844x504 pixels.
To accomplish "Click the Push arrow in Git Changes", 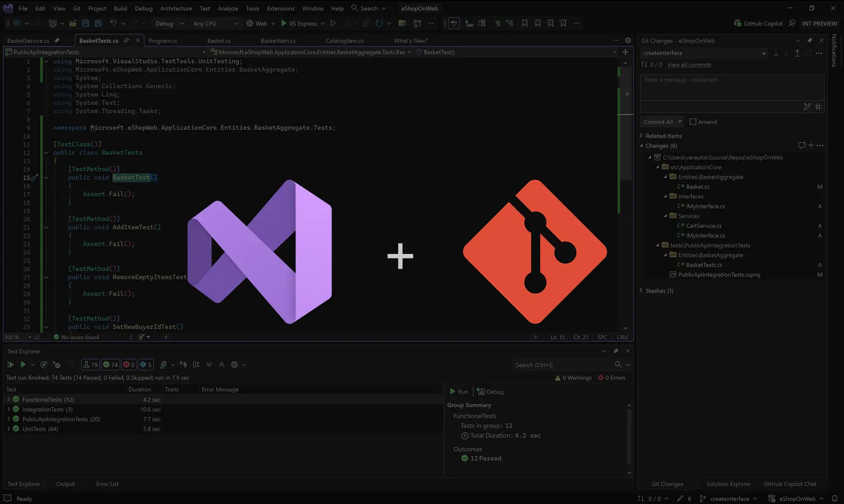I will click(x=797, y=53).
